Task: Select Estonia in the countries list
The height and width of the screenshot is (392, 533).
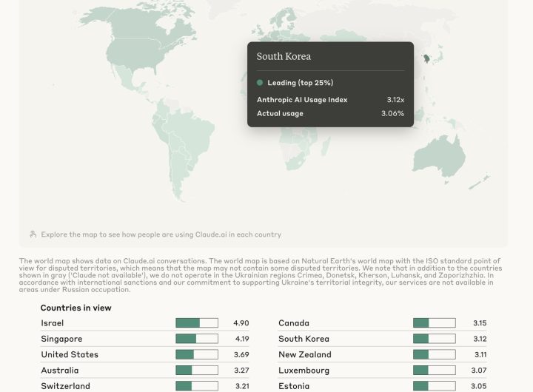Action: tap(294, 386)
